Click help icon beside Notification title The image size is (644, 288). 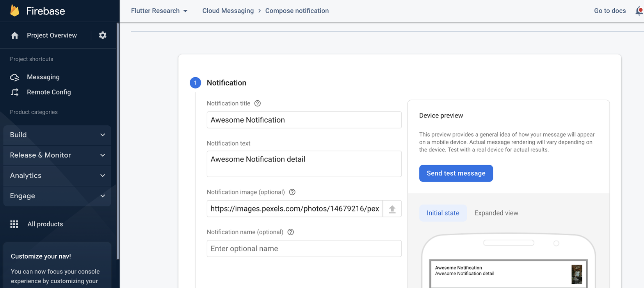click(258, 103)
